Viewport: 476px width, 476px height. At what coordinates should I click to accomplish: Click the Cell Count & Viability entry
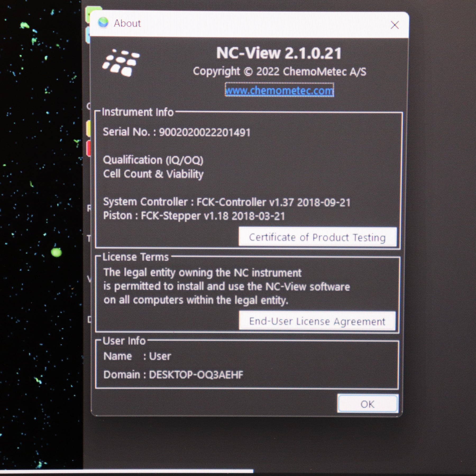point(153,174)
